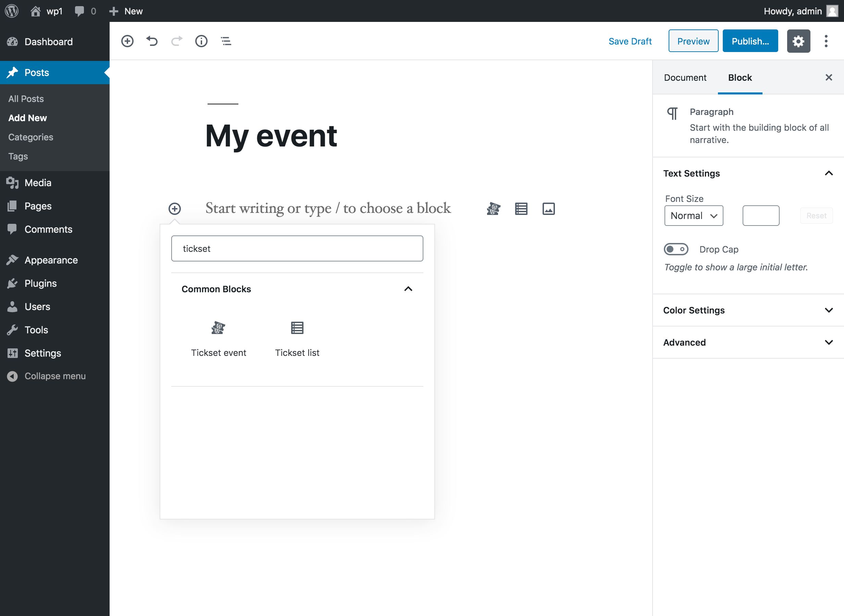
Task: Open content structure info icon
Action: click(x=201, y=41)
